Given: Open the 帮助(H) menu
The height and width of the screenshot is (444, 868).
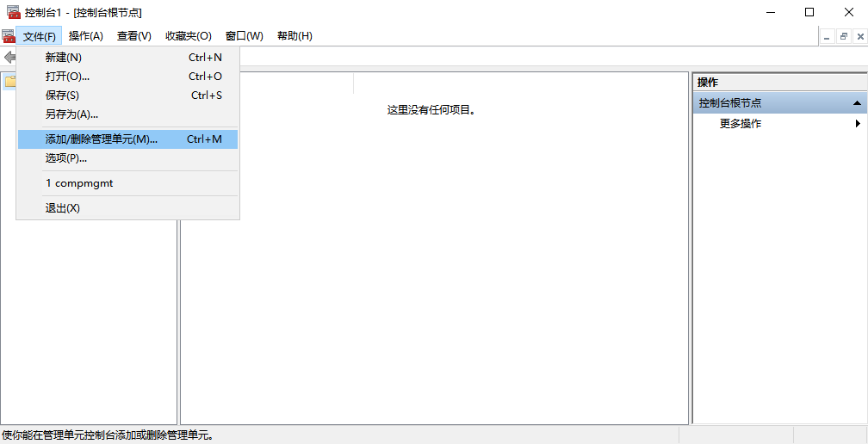Looking at the screenshot, I should [294, 36].
